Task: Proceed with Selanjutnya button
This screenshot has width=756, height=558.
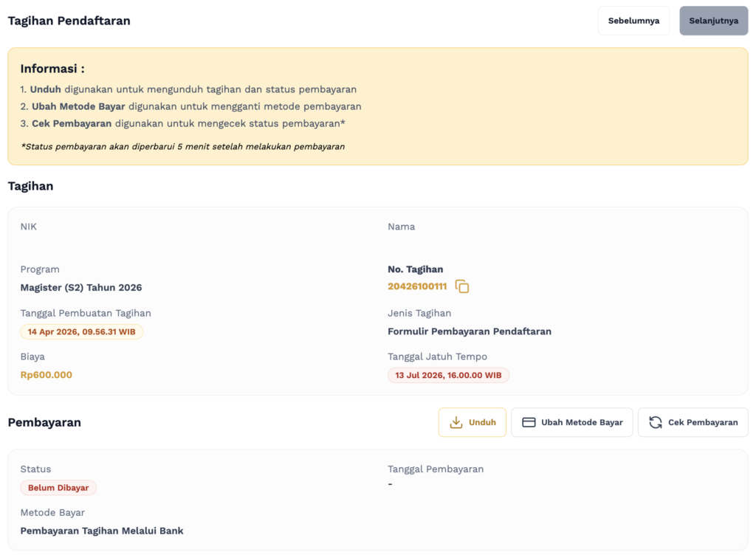Action: tap(713, 21)
